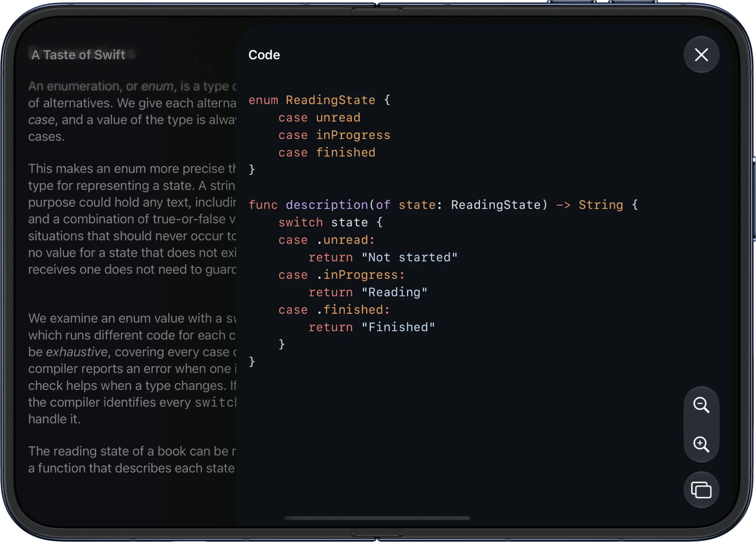756x542 pixels.
Task: Tap the 'case .inProgress:' line
Action: (342, 275)
